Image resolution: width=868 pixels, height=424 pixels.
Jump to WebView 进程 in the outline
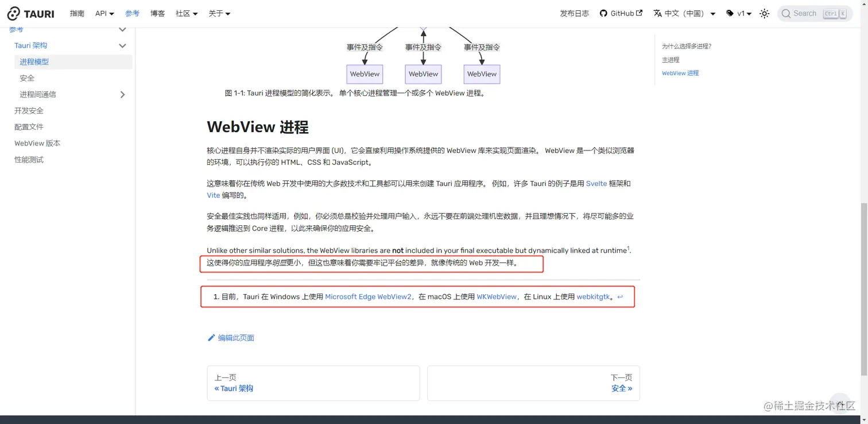coord(679,73)
